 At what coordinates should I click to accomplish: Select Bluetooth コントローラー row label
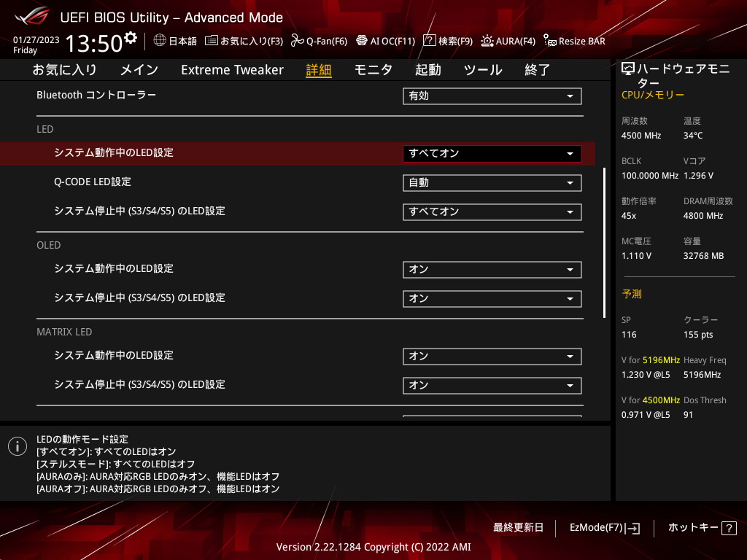tap(96, 96)
